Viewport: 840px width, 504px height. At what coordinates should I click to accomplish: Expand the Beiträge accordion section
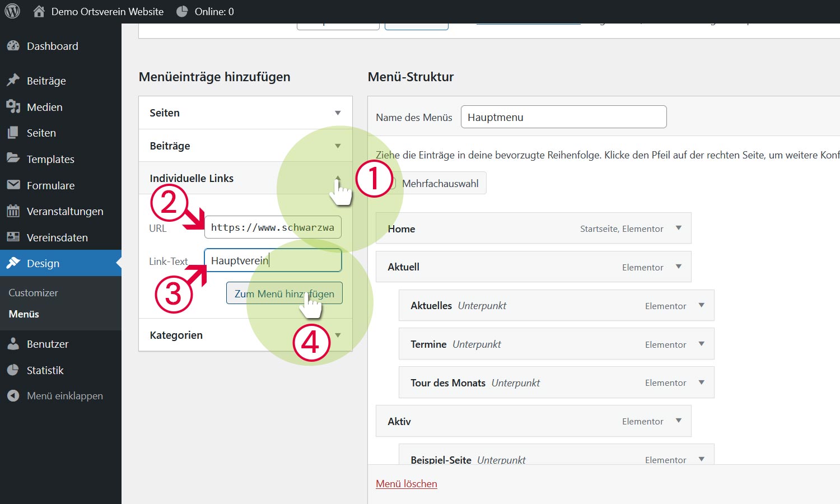click(245, 146)
